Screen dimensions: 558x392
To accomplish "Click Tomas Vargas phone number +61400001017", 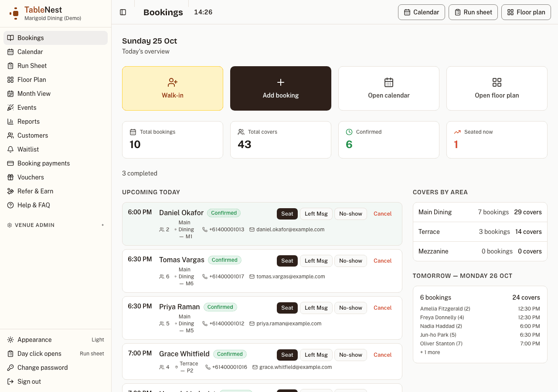I will (x=227, y=277).
